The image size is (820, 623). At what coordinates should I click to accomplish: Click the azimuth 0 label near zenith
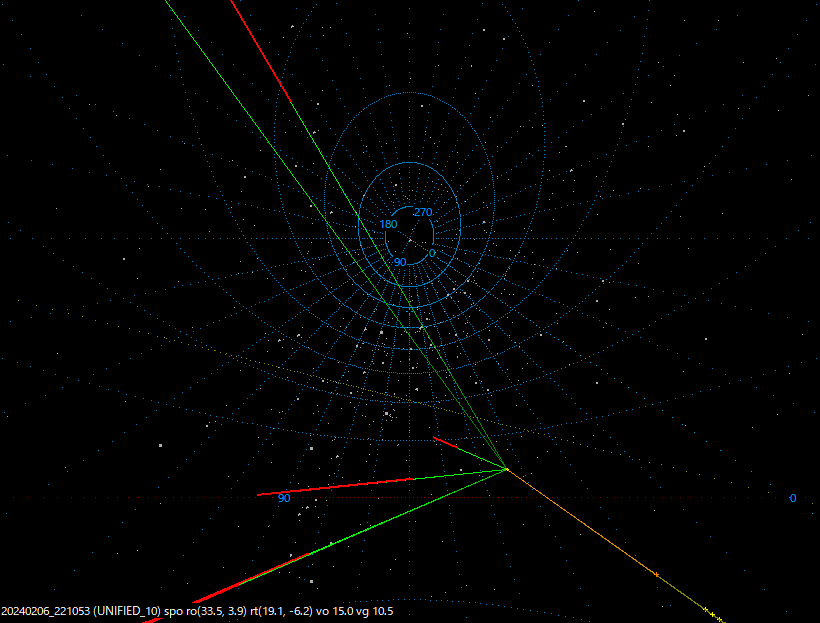pos(430,255)
